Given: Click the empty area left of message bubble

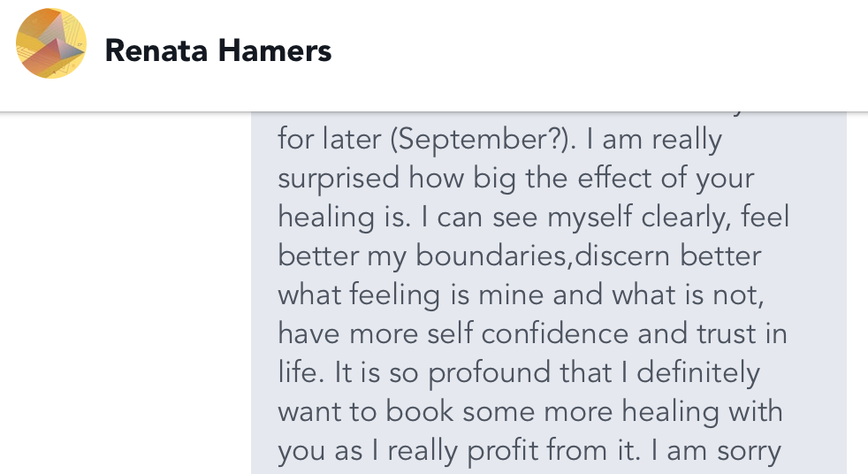Looking at the screenshot, I should tap(124, 292).
